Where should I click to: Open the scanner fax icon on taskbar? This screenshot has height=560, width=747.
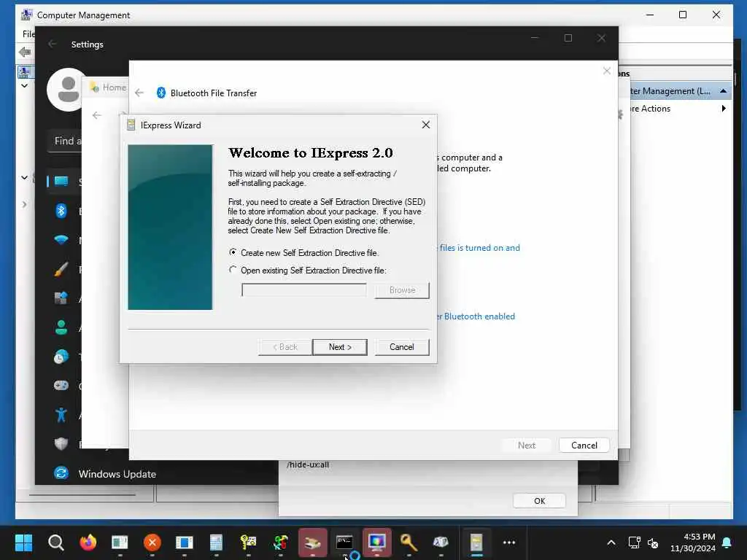point(312,542)
